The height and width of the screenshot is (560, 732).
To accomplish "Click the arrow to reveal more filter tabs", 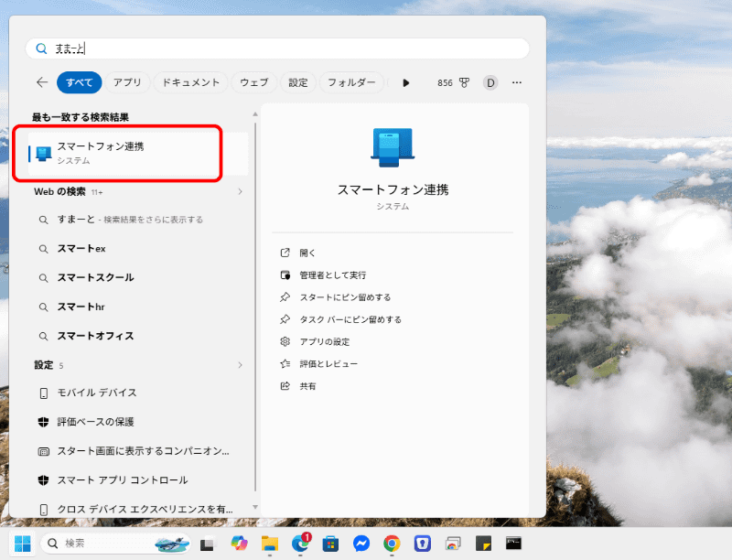I will coord(405,82).
